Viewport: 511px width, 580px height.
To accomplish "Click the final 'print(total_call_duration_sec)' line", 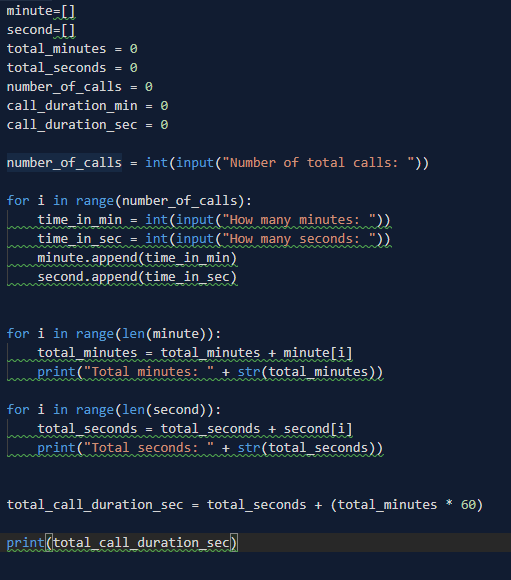I will click(122, 543).
